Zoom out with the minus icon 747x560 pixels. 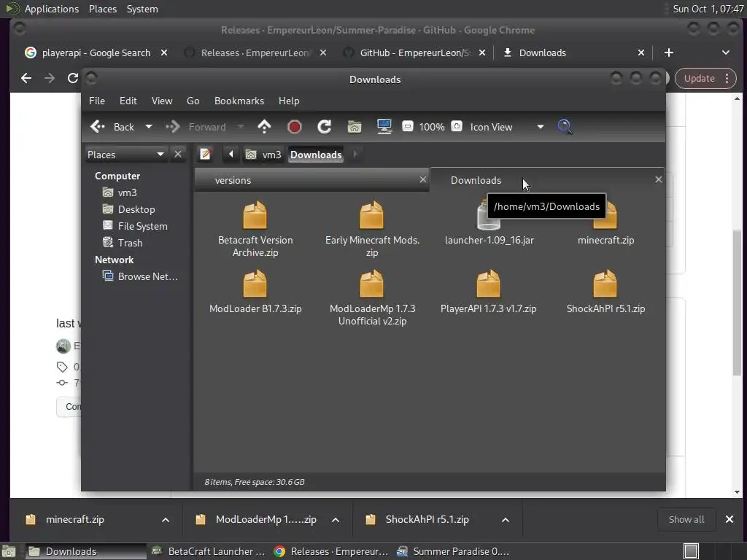click(408, 126)
